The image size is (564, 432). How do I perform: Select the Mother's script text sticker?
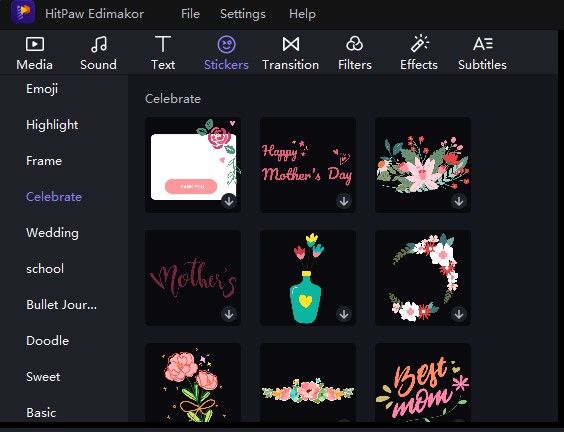193,278
